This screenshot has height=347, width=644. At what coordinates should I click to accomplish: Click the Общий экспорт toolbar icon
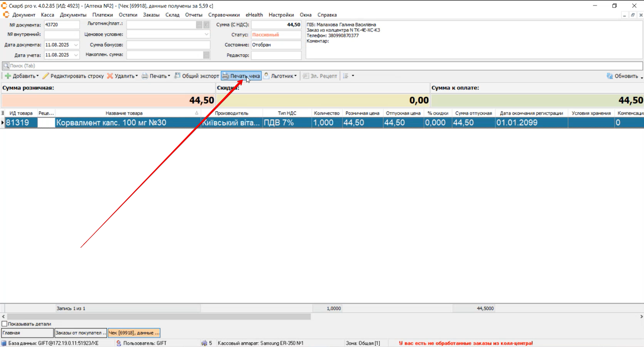177,76
